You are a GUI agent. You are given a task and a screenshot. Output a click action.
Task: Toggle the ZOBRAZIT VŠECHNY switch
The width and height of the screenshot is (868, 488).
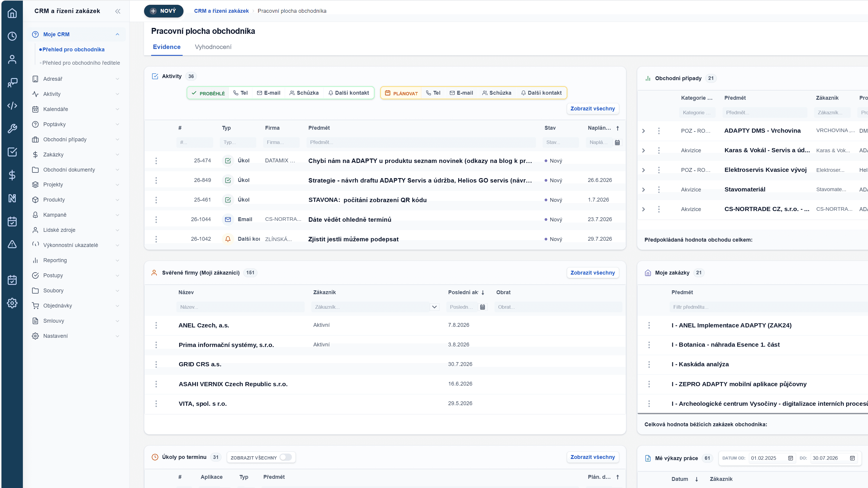[x=286, y=457]
